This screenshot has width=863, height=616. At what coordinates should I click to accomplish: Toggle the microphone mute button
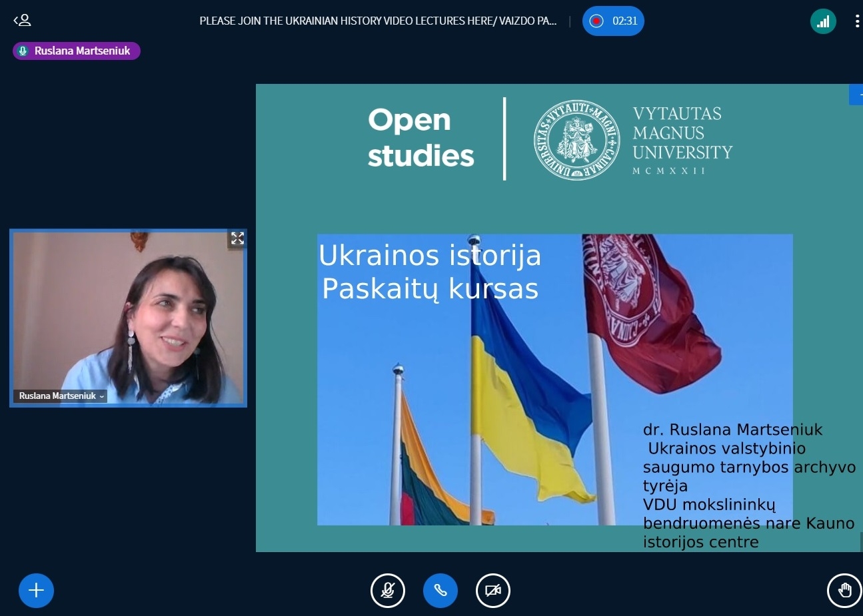point(388,591)
